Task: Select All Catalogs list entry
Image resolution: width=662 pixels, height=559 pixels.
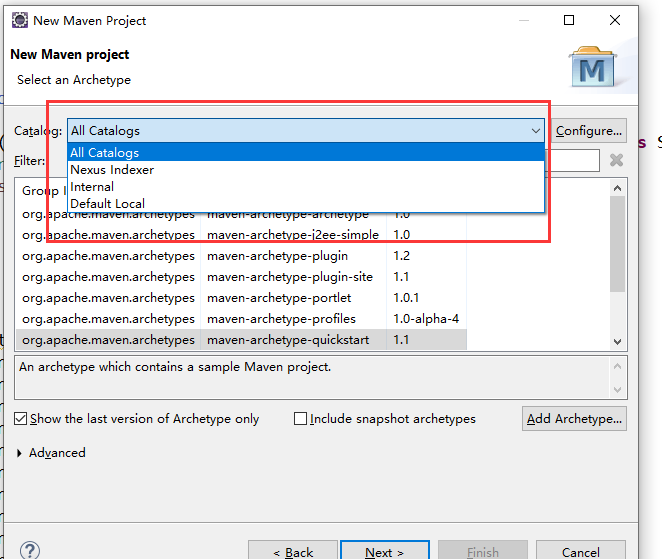Action: click(105, 153)
